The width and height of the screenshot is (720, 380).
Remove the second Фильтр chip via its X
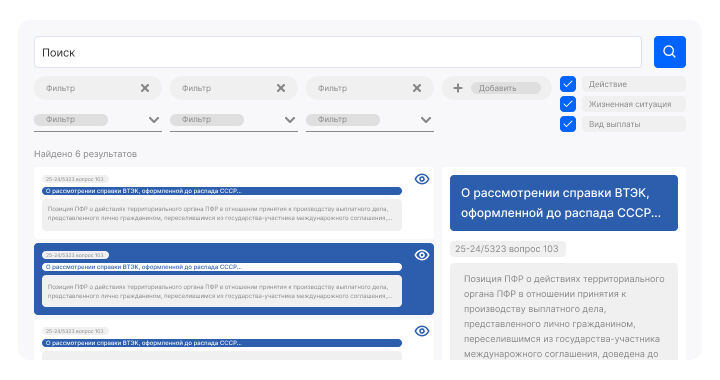(281, 88)
